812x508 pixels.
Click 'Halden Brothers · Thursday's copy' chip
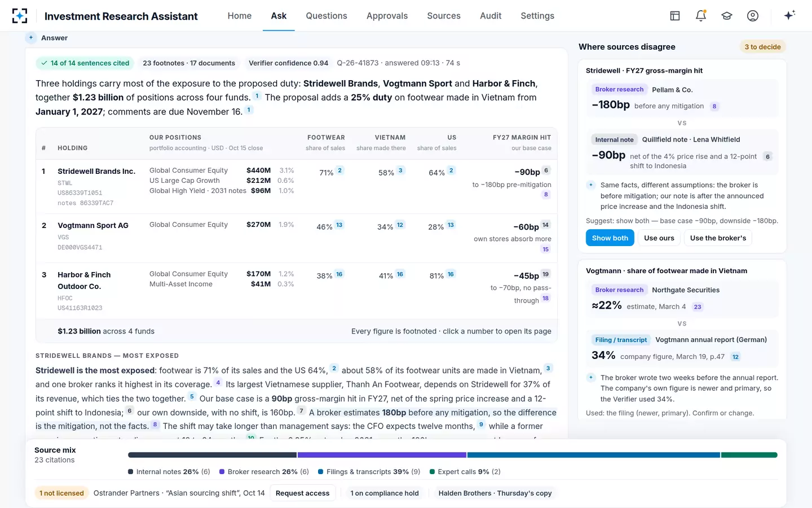(x=495, y=493)
